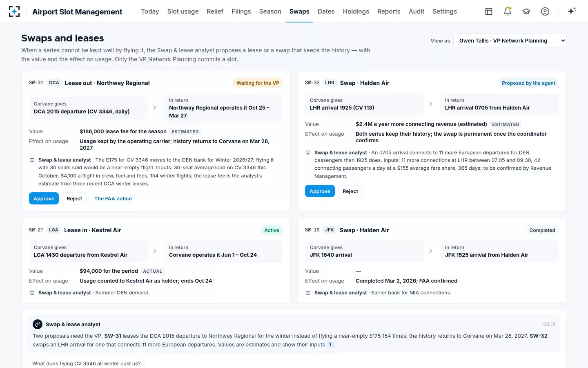Click the analyst bot icon in SW-32 card
The width and height of the screenshot is (588, 368).
click(308, 153)
